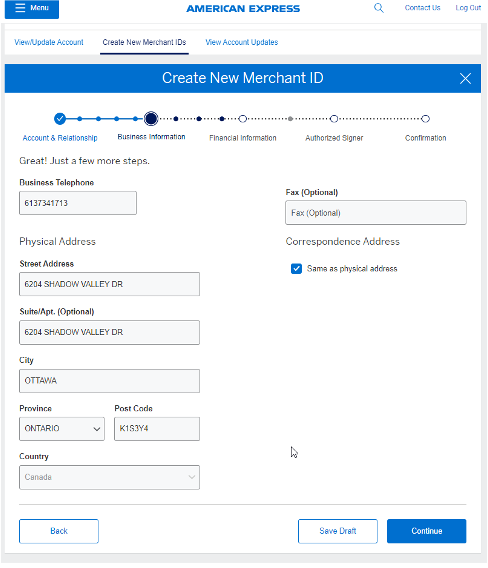Go Back to previous step

click(x=59, y=531)
